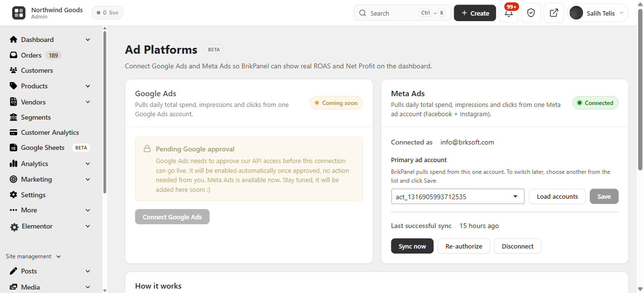Open the notifications bell icon
Viewport: 644px width, 293px height.
click(x=508, y=13)
